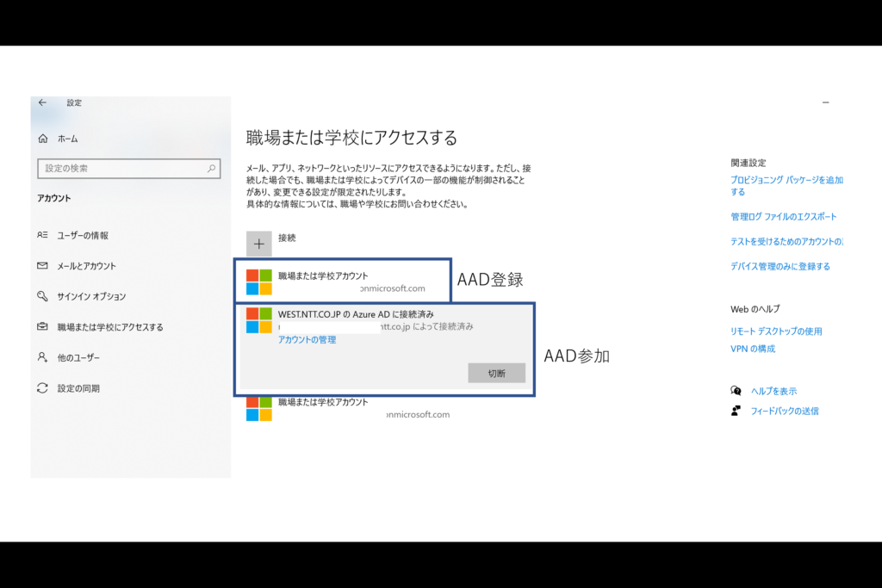Open デバイス管理のみに登録する link

coord(780,266)
